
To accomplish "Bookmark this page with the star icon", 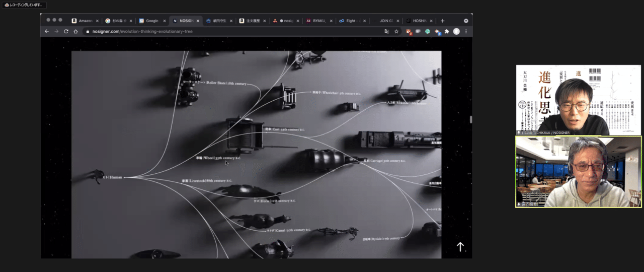I will click(x=396, y=31).
